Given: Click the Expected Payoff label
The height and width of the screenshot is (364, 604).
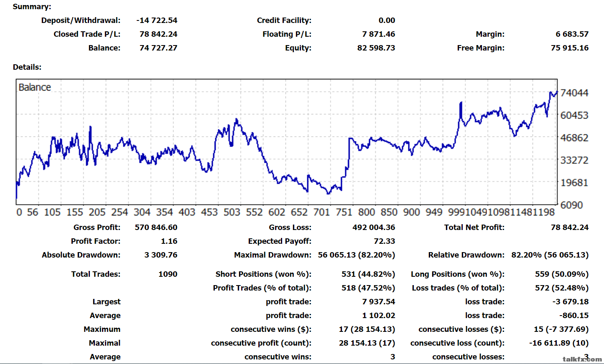Looking at the screenshot, I should [x=280, y=241].
